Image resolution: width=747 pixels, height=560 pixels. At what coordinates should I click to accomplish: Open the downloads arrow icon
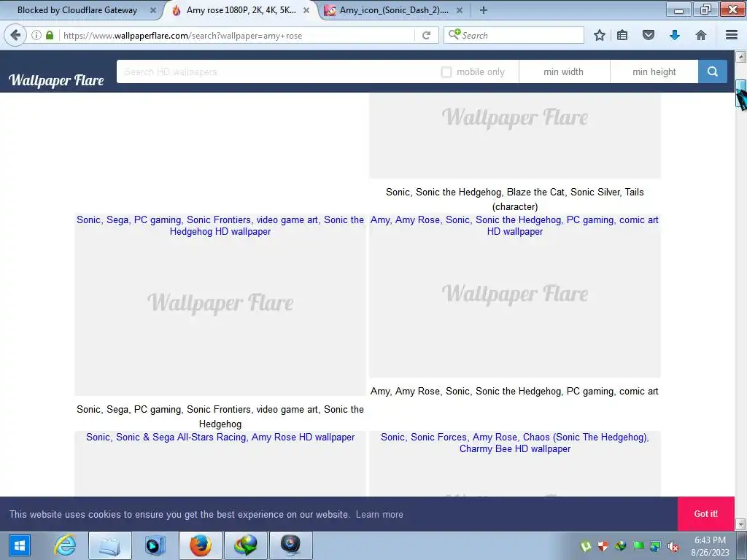(x=675, y=35)
